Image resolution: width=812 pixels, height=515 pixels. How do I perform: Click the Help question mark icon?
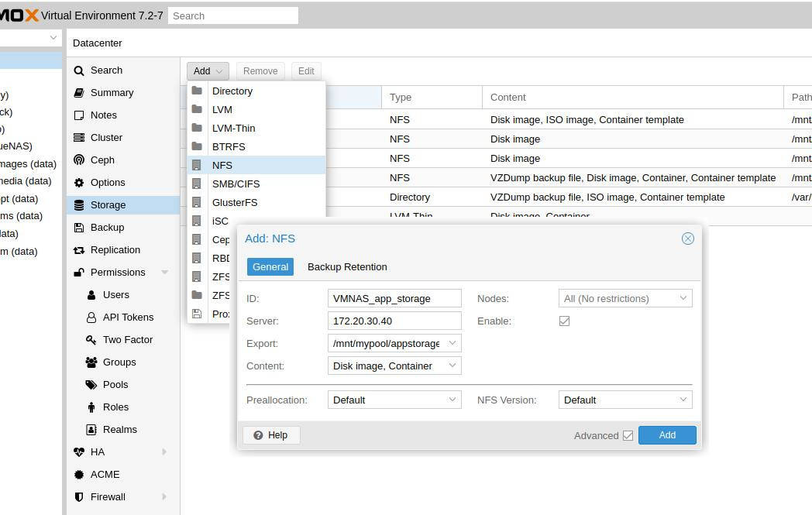257,434
